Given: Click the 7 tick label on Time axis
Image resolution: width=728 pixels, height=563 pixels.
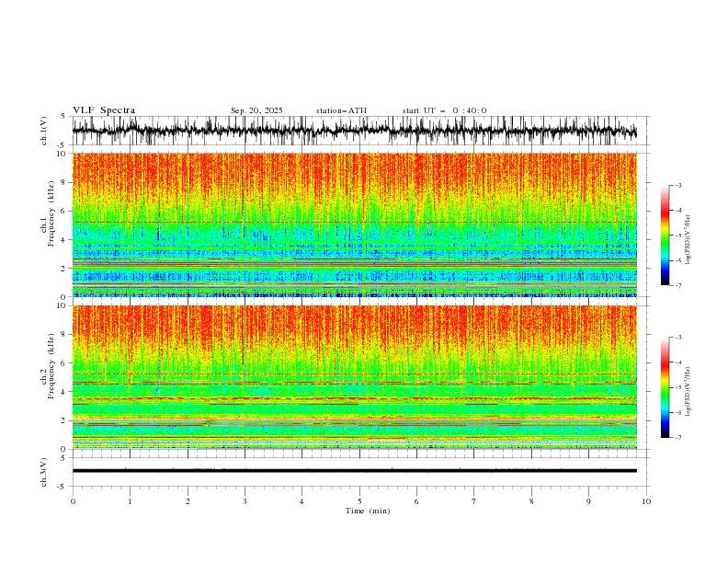Looking at the screenshot, I should [474, 501].
